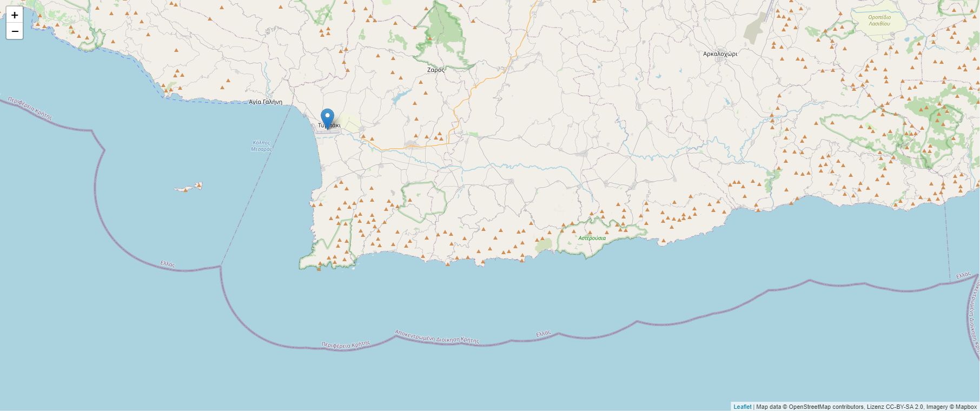Click the Ελλάς label near left boundary
This screenshot has width=980, height=411.
[168, 264]
